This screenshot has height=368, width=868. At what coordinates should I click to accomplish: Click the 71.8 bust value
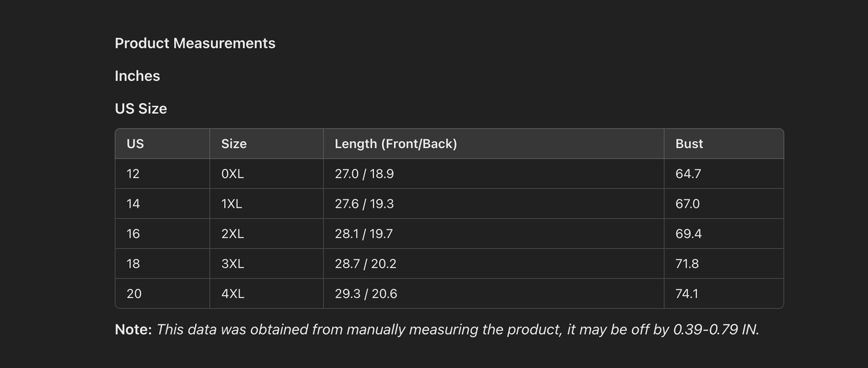(687, 264)
